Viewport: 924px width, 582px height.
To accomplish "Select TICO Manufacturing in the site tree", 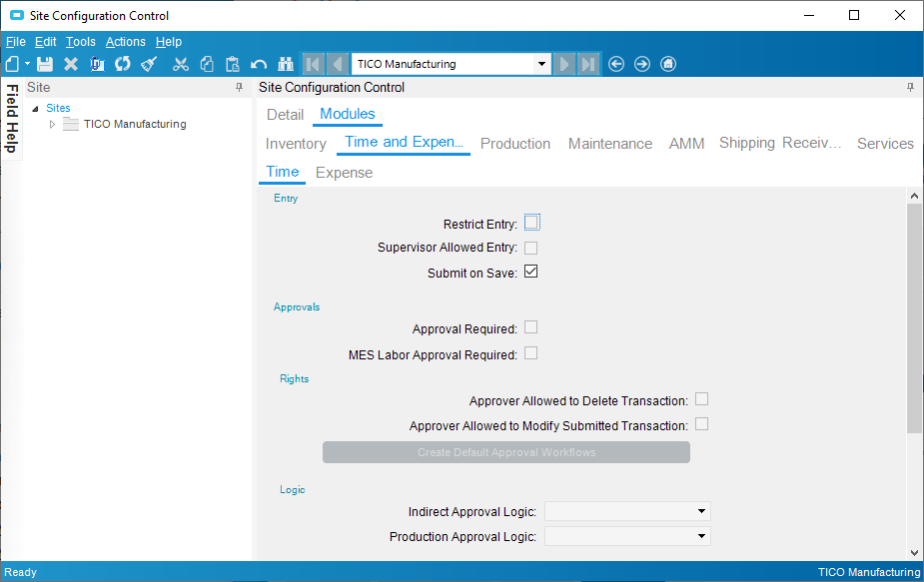I will point(135,124).
